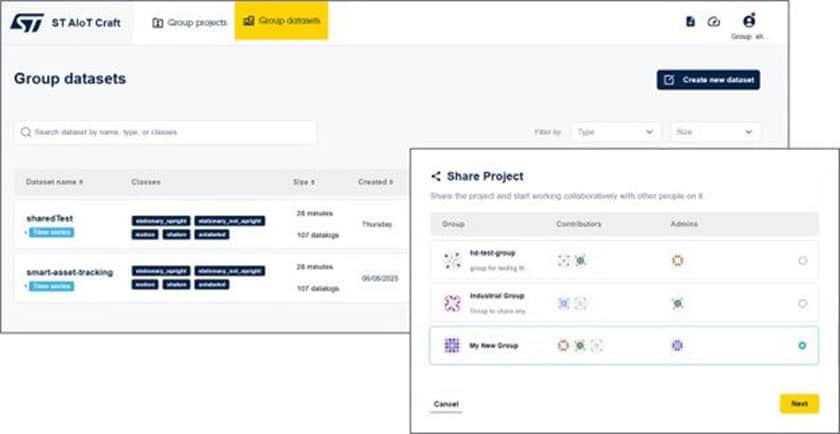840x434 pixels.
Task: Click the hd-test-group avatar icon
Action: 452,260
